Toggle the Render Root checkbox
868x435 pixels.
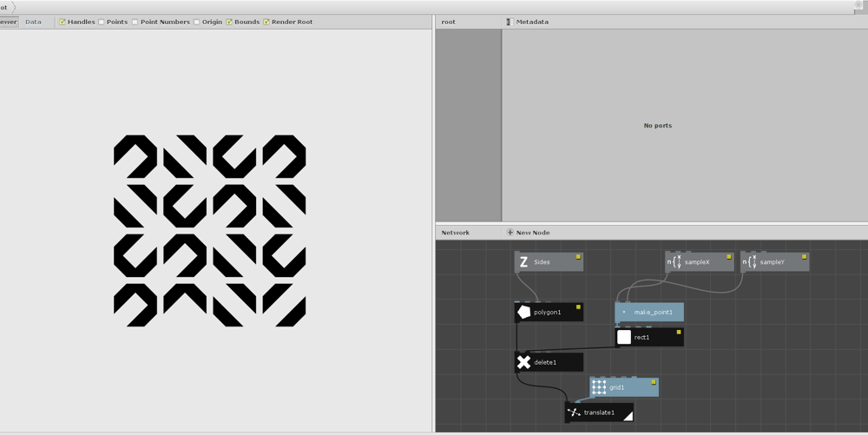[266, 22]
